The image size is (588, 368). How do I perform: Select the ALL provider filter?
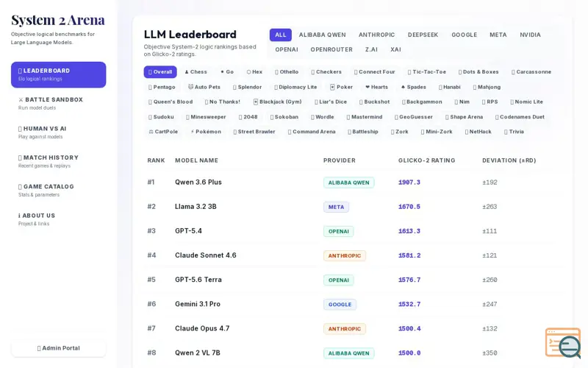(x=281, y=35)
